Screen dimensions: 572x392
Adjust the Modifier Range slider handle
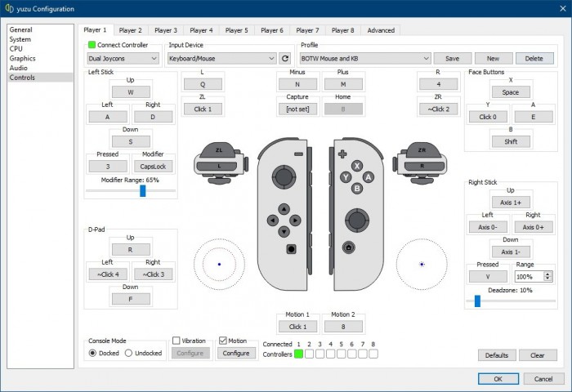pyautogui.click(x=142, y=190)
